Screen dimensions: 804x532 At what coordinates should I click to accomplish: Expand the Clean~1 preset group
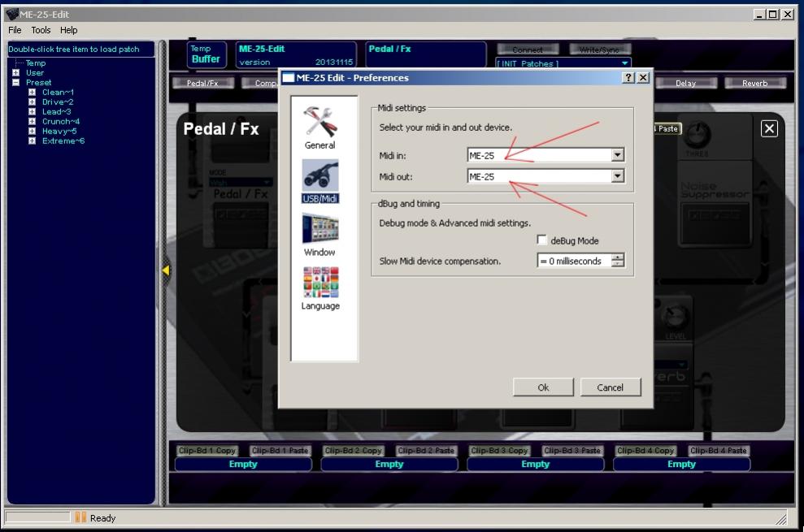(x=32, y=93)
